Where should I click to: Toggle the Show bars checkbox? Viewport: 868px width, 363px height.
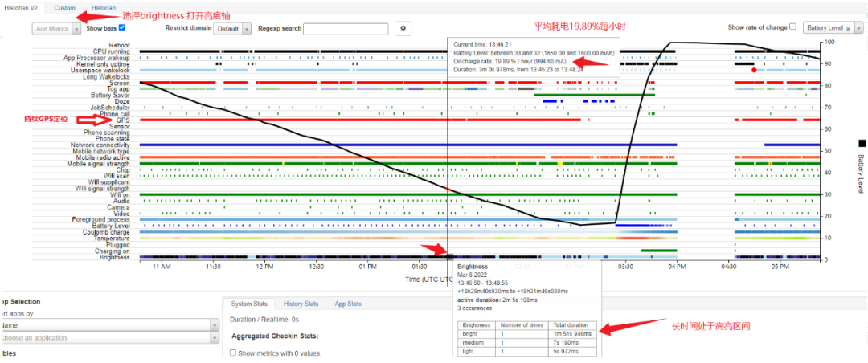[122, 27]
